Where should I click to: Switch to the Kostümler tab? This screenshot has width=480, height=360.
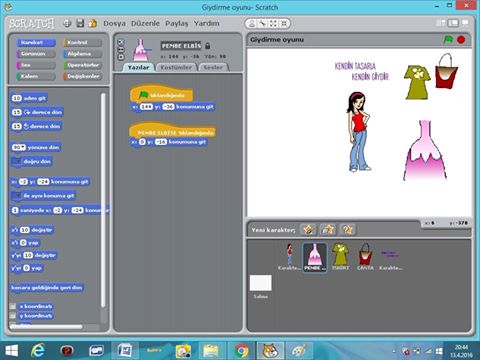tap(176, 67)
